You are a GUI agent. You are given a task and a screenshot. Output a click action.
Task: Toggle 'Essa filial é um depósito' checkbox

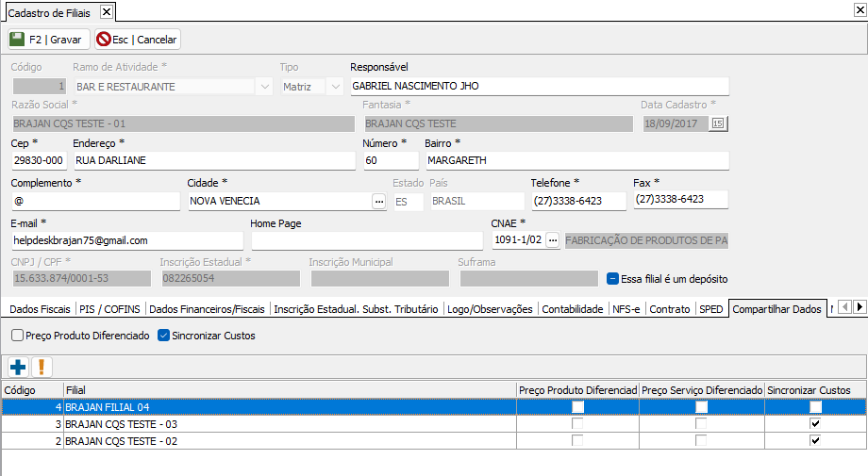(612, 279)
